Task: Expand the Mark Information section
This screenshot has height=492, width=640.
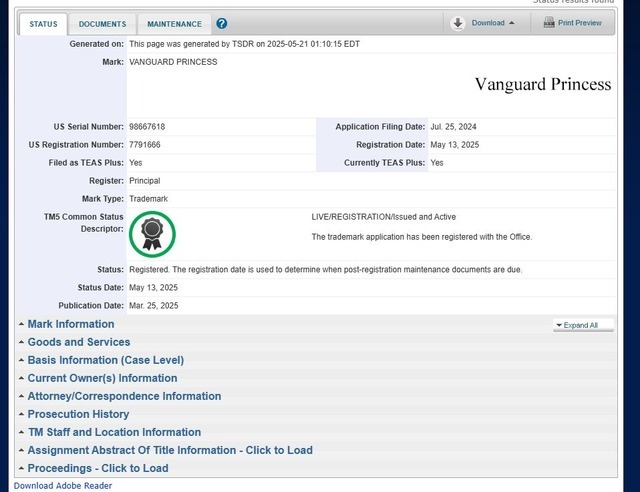Action: [71, 324]
